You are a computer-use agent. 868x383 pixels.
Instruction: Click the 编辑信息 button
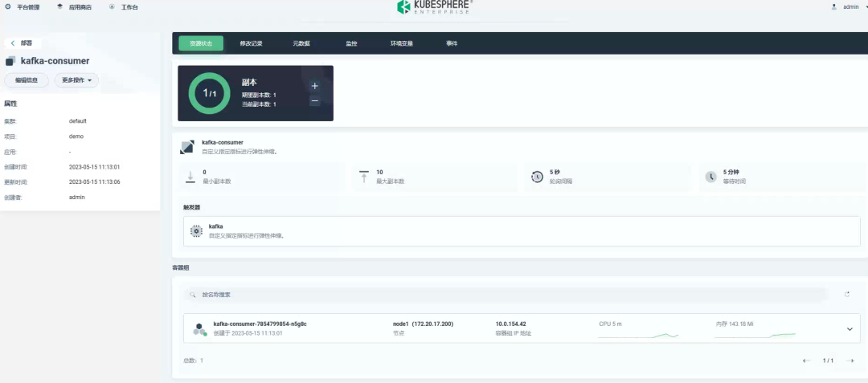point(27,80)
